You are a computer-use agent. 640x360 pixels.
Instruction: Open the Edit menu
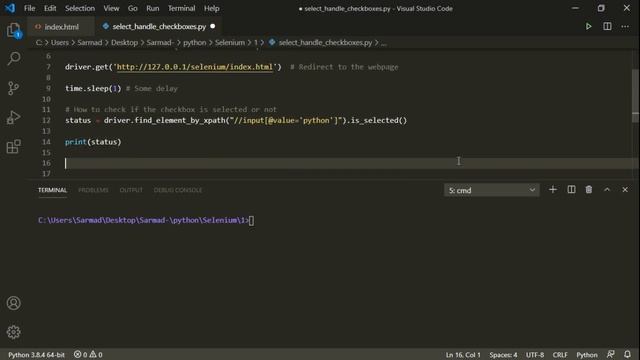pyautogui.click(x=50, y=8)
